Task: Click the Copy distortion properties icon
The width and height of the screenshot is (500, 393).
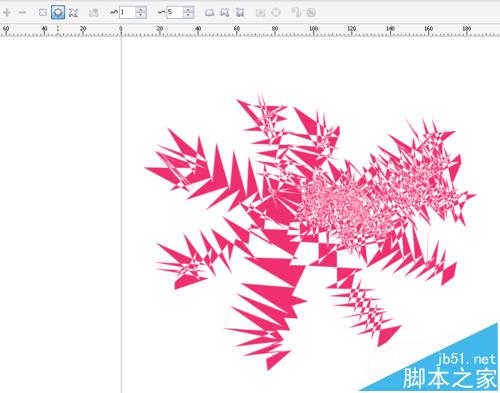Action: pyautogui.click(x=296, y=13)
